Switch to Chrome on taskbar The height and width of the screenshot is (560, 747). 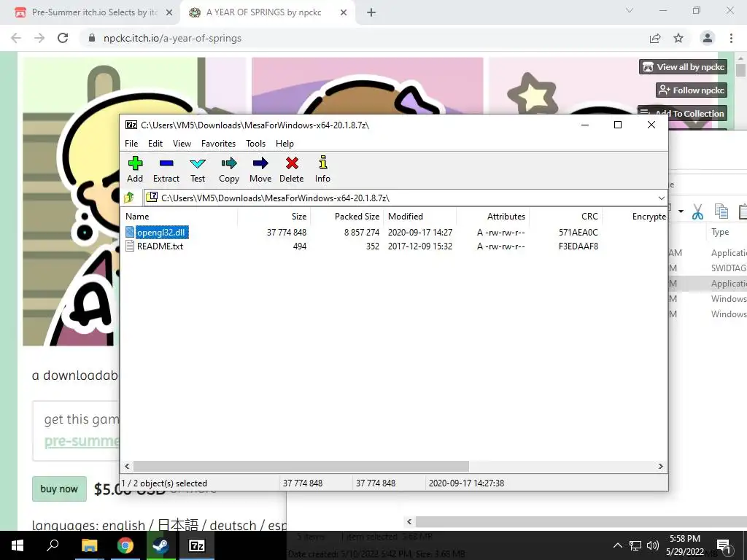125,545
